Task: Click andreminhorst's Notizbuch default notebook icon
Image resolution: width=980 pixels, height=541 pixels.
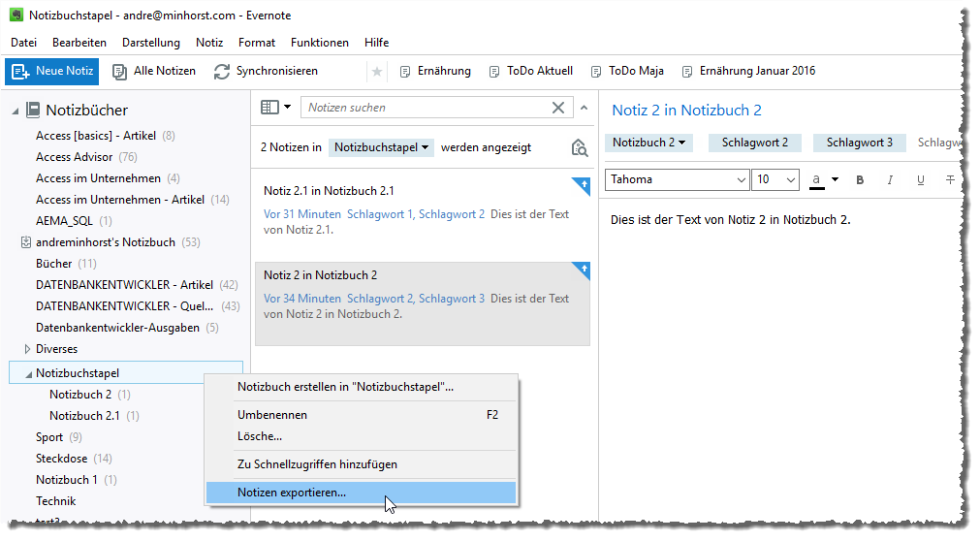Action: pos(26,242)
